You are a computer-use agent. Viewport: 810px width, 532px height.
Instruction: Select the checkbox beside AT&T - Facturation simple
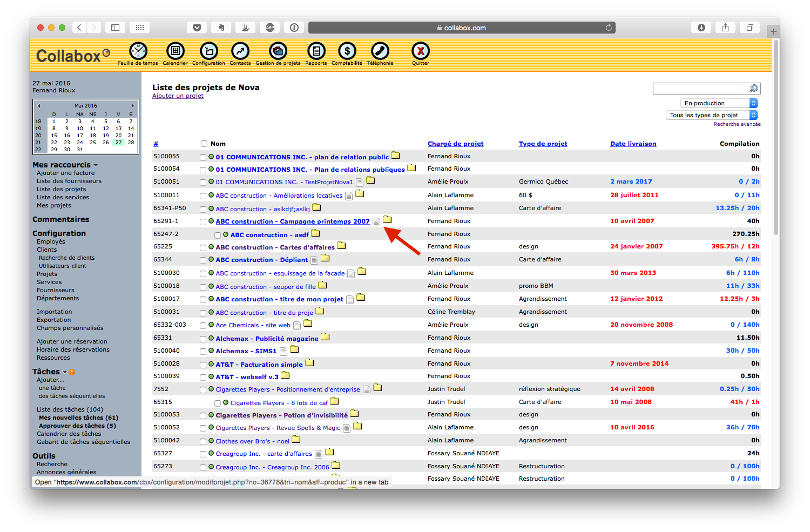tap(203, 363)
